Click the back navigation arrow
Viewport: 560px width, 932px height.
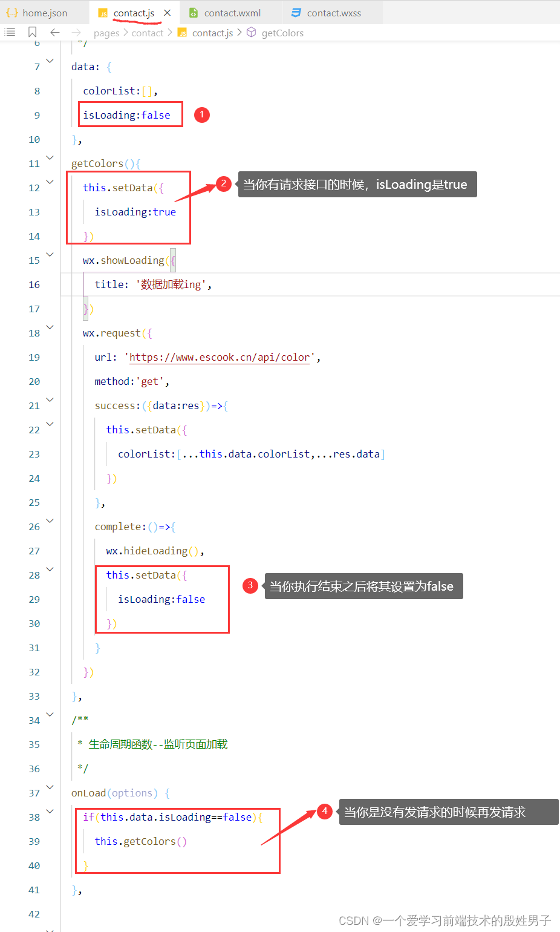coord(54,32)
